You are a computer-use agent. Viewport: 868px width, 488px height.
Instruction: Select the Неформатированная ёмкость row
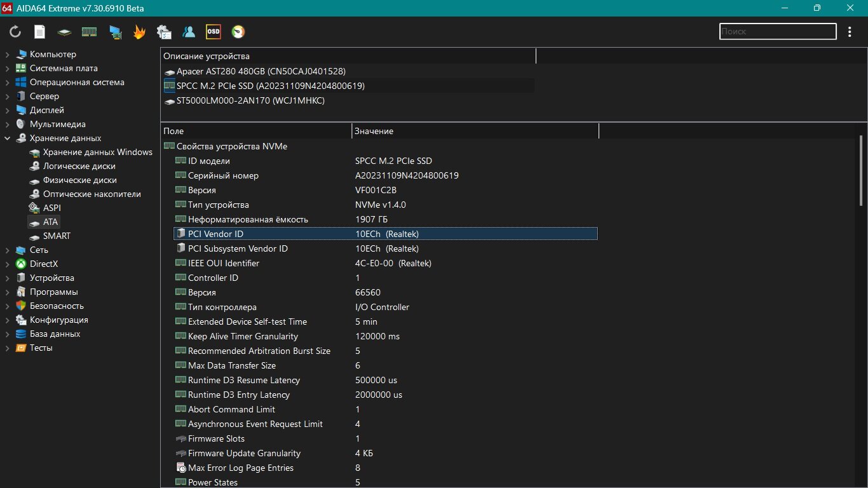tap(386, 220)
